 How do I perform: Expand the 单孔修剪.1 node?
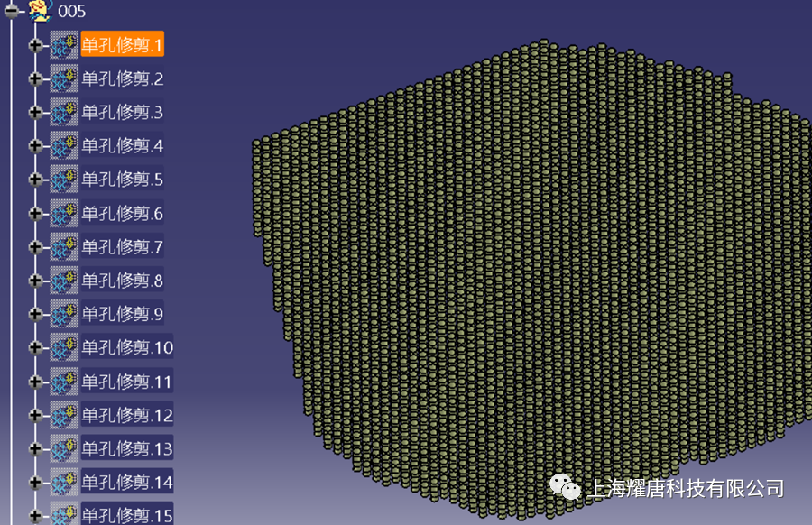tap(35, 45)
